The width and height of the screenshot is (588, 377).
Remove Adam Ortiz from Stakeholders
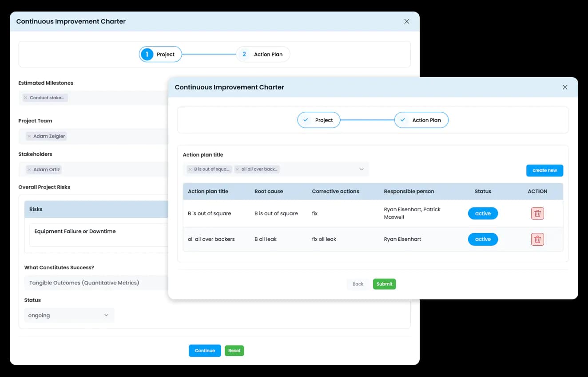tap(29, 169)
